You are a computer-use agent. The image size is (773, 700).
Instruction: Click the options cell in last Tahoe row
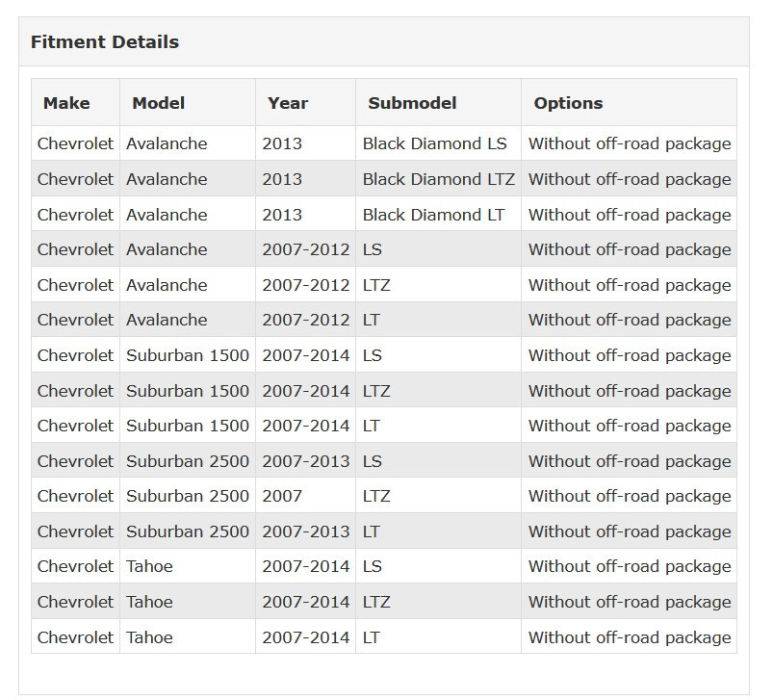(x=629, y=636)
